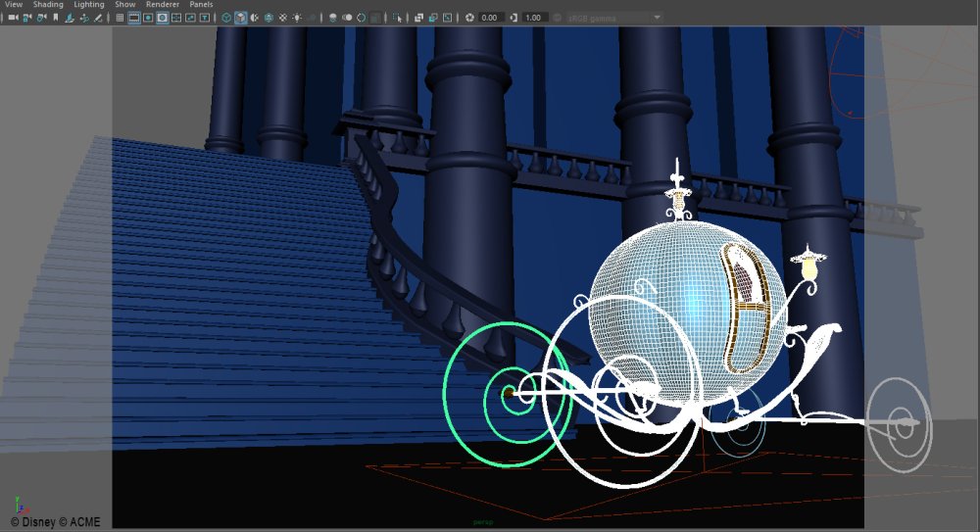This screenshot has height=532, width=980.
Task: Click Use Default Material icon
Action: tap(255, 18)
